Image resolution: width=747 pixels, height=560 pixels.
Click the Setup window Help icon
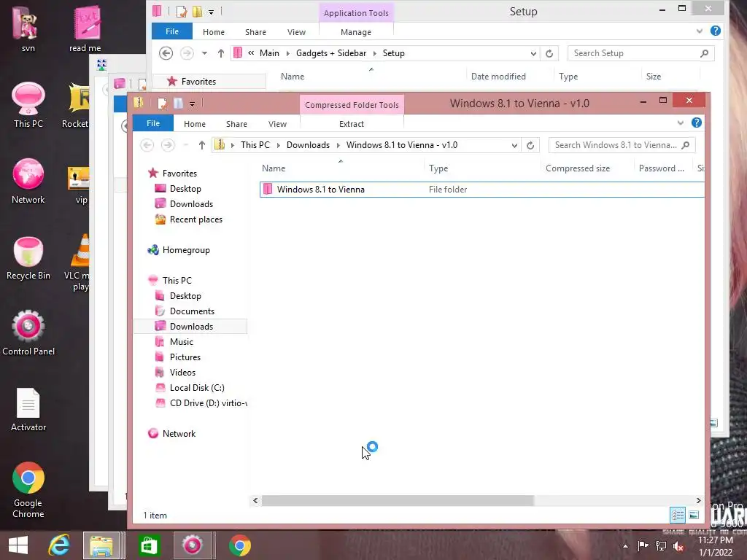pos(715,31)
